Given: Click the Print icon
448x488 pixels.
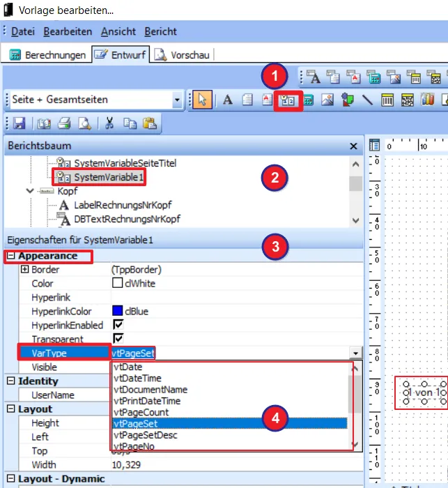Looking at the screenshot, I should (65, 123).
